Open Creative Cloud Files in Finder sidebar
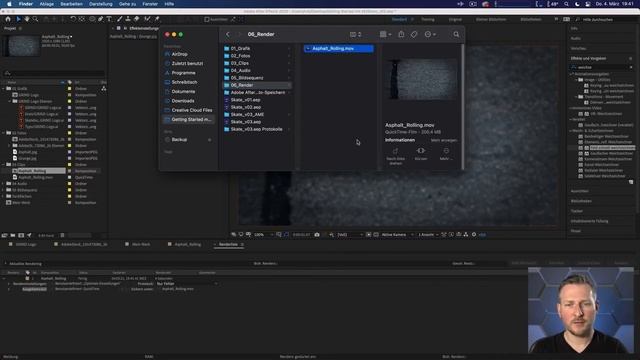 pyautogui.click(x=192, y=110)
